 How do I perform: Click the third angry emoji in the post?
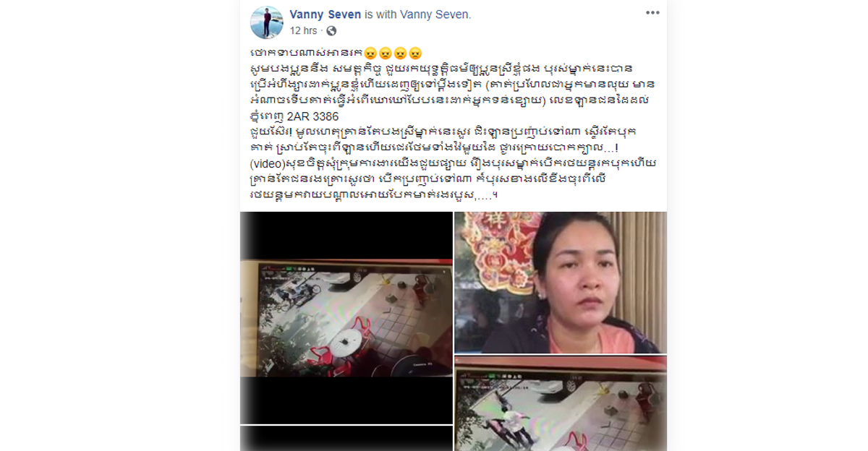click(x=400, y=53)
